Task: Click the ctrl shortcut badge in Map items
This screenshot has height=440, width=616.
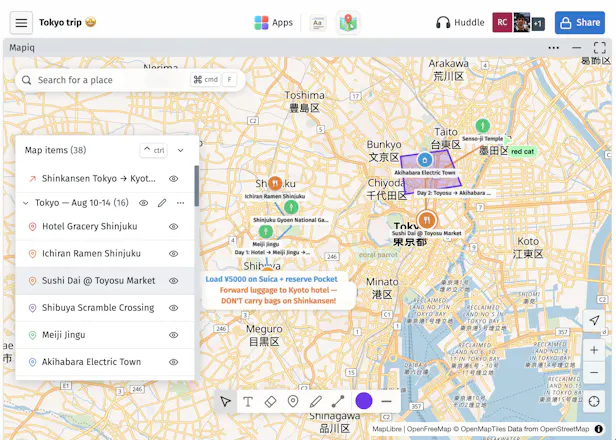Action: [154, 150]
